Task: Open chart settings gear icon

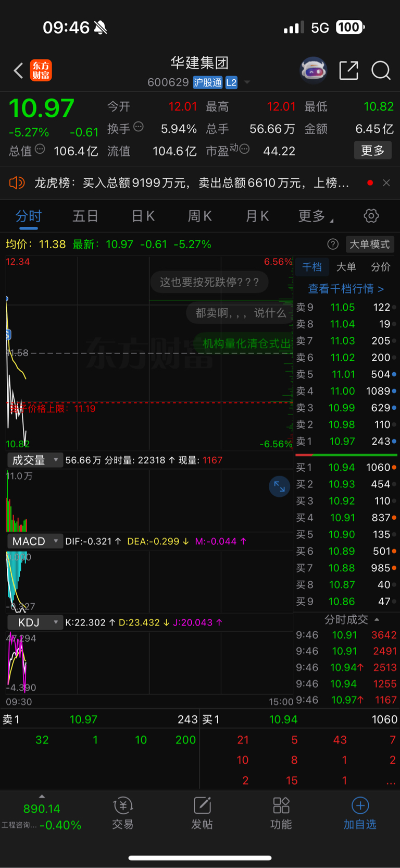Action: pos(371,216)
